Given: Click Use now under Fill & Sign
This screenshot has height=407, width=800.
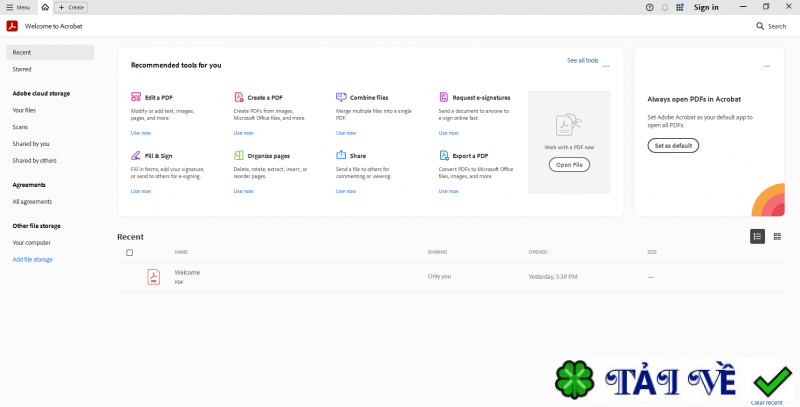Looking at the screenshot, I should (x=141, y=191).
